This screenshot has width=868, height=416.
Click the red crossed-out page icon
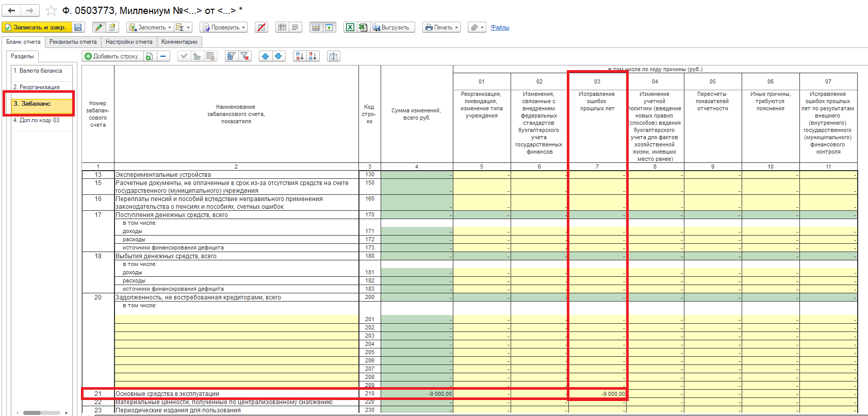tap(261, 27)
